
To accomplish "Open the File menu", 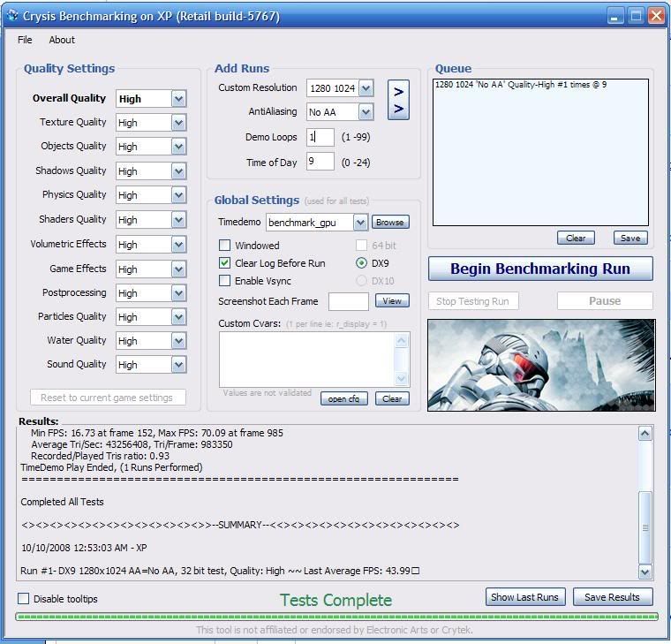I will coord(25,40).
